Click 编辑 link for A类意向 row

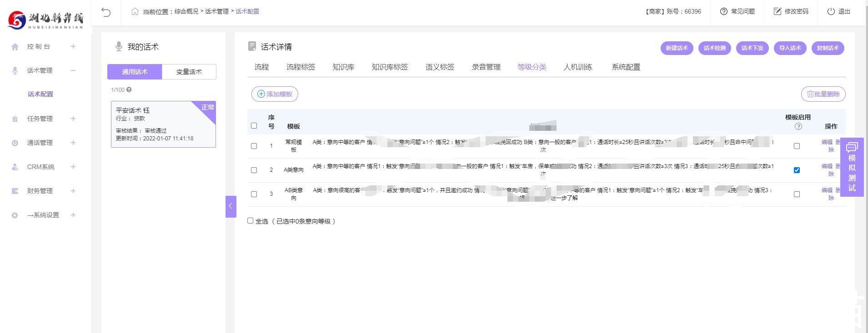(x=827, y=166)
